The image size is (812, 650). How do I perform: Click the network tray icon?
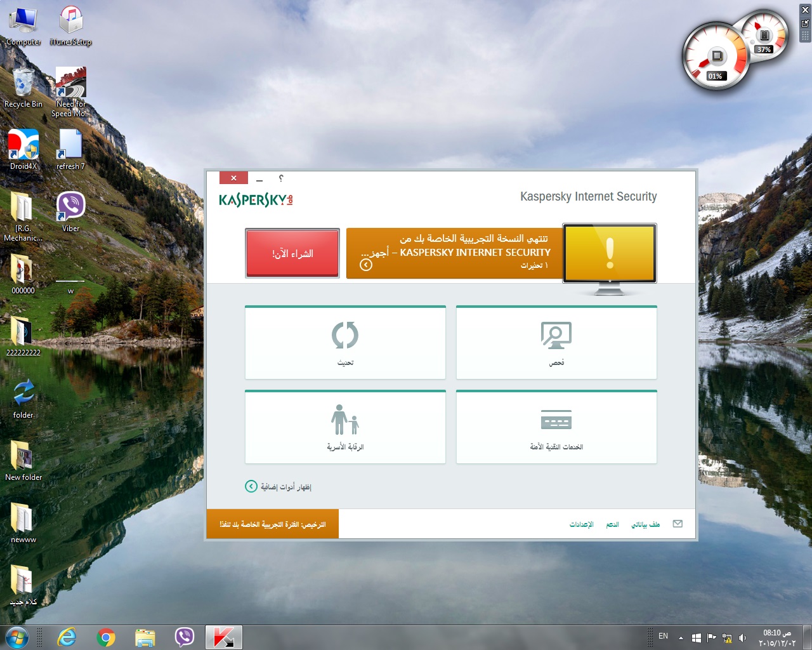click(x=727, y=638)
